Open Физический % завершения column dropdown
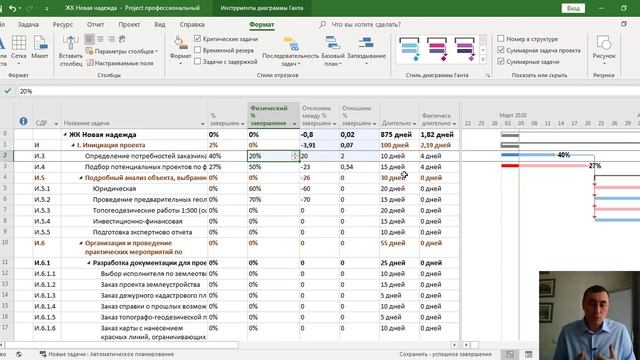The width and height of the screenshot is (640, 360). 294,124
